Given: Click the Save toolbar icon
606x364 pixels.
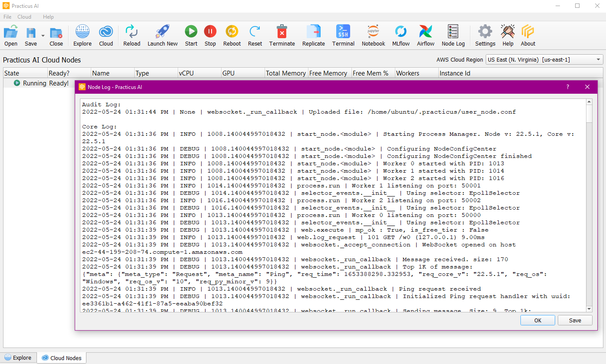Looking at the screenshot, I should coord(31,35).
